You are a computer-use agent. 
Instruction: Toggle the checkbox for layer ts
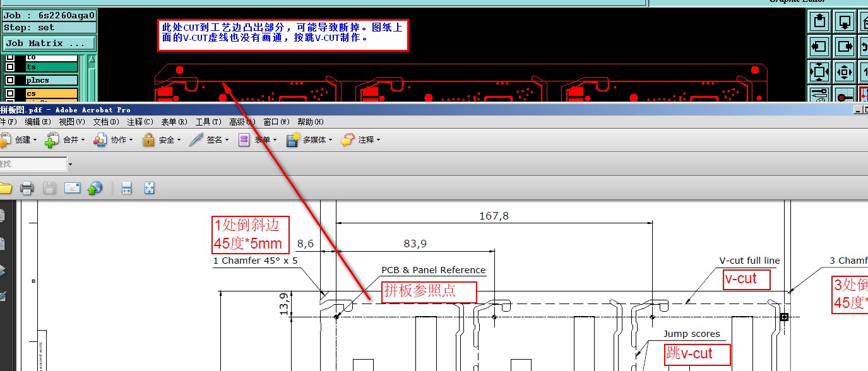9,67
